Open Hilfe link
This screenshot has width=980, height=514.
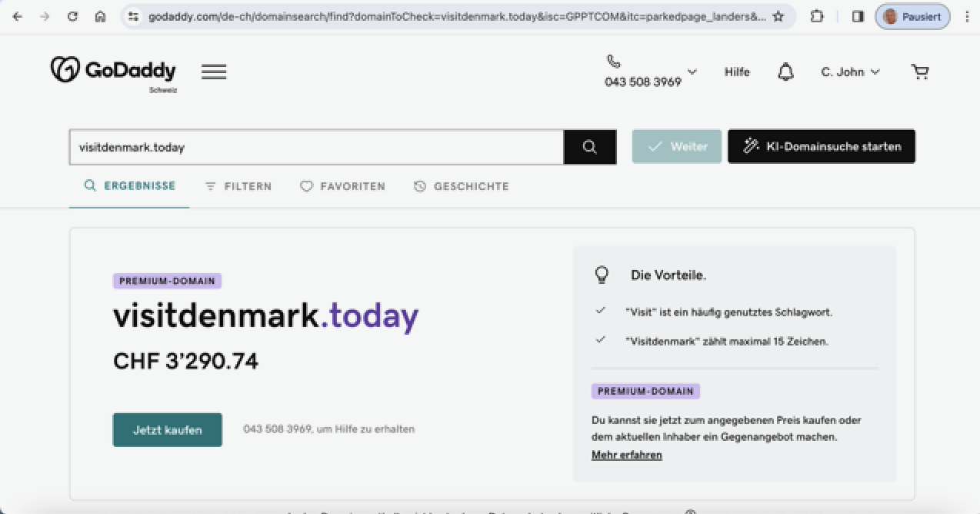click(x=737, y=72)
